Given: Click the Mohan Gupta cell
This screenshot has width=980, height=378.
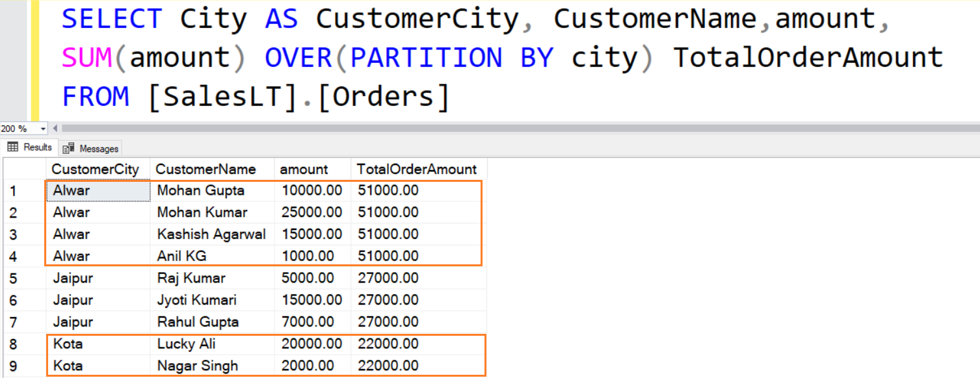Looking at the screenshot, I should [212, 191].
